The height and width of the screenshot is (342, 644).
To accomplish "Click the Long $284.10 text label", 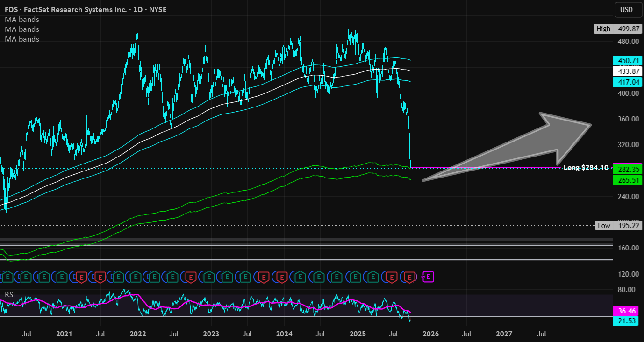I will (x=586, y=168).
